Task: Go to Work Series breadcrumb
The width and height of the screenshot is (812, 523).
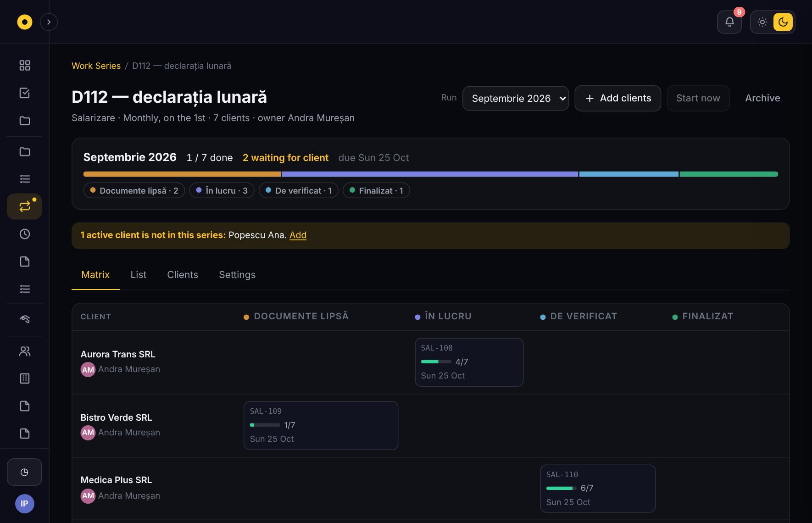Action: coord(96,66)
